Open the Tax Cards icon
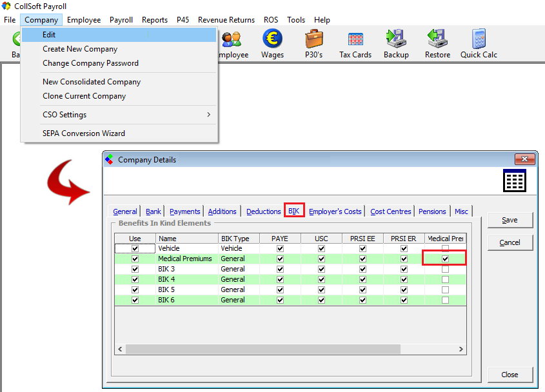The image size is (545, 392). point(355,40)
